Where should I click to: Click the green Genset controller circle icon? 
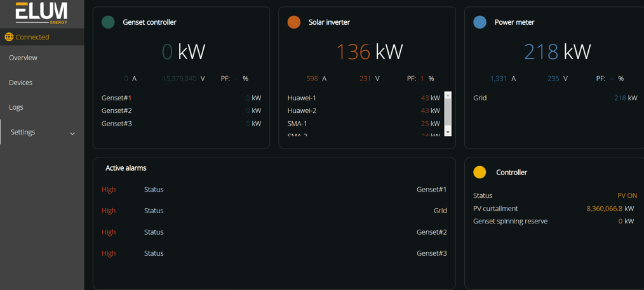tap(108, 22)
